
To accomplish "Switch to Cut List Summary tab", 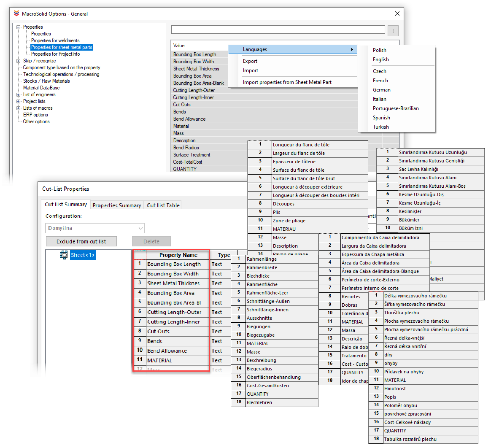I will pyautogui.click(x=66, y=205).
